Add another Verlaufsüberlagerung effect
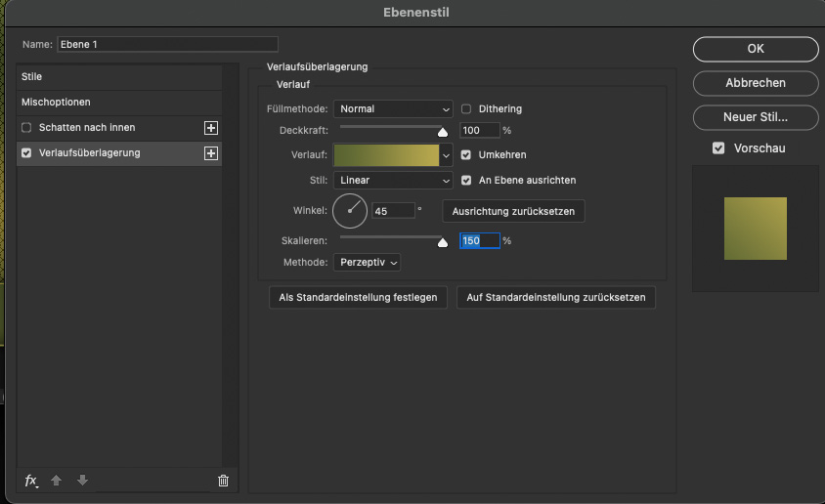This screenshot has width=825, height=504. pyautogui.click(x=211, y=153)
